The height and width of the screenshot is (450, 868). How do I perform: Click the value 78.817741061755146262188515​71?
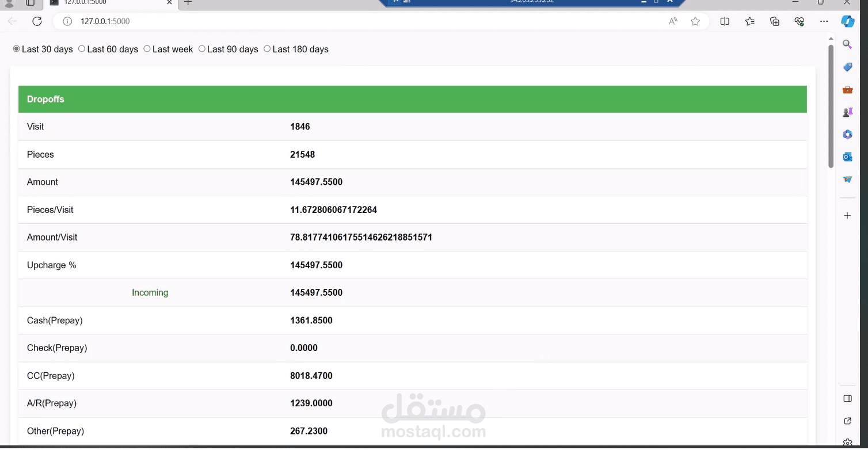tap(361, 237)
